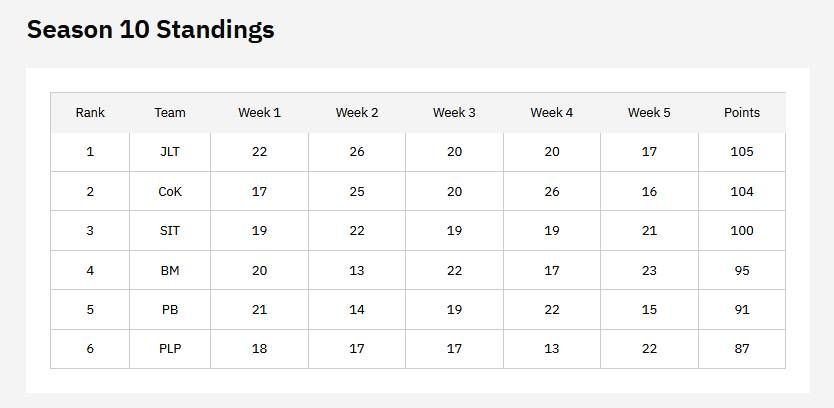The width and height of the screenshot is (834, 408).
Task: Select the SIT team cell
Action: coord(170,231)
